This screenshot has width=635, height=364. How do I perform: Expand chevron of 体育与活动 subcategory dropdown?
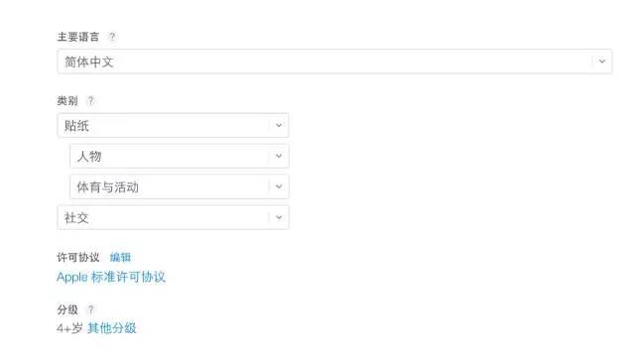point(279,186)
